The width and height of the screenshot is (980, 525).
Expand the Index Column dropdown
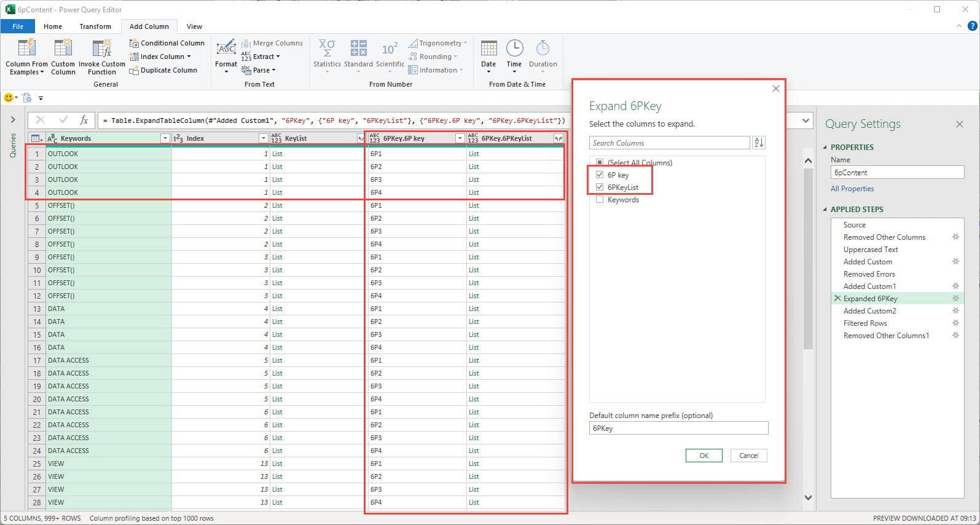coord(189,57)
